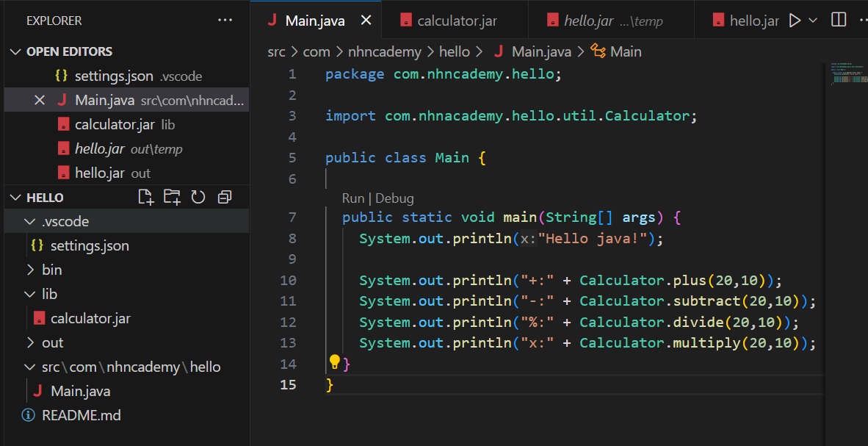Screen dimensions: 868x446
Task: Switch to the calculator.jar tab
Action: (x=455, y=21)
